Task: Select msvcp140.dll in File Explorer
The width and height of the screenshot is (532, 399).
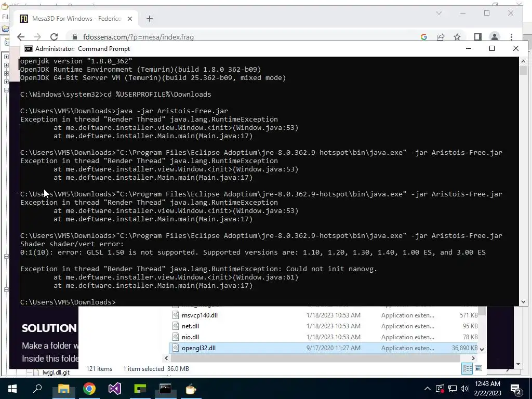Action: click(x=199, y=315)
